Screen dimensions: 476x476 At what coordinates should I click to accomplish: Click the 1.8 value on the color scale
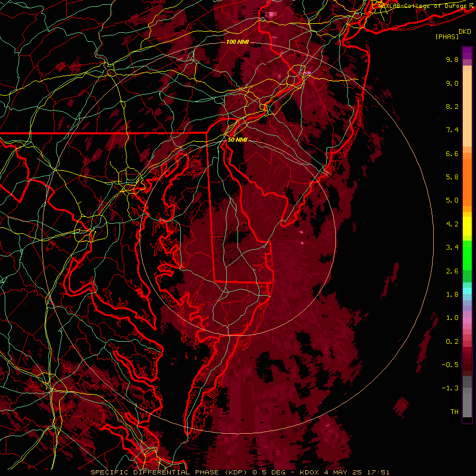pyautogui.click(x=452, y=295)
